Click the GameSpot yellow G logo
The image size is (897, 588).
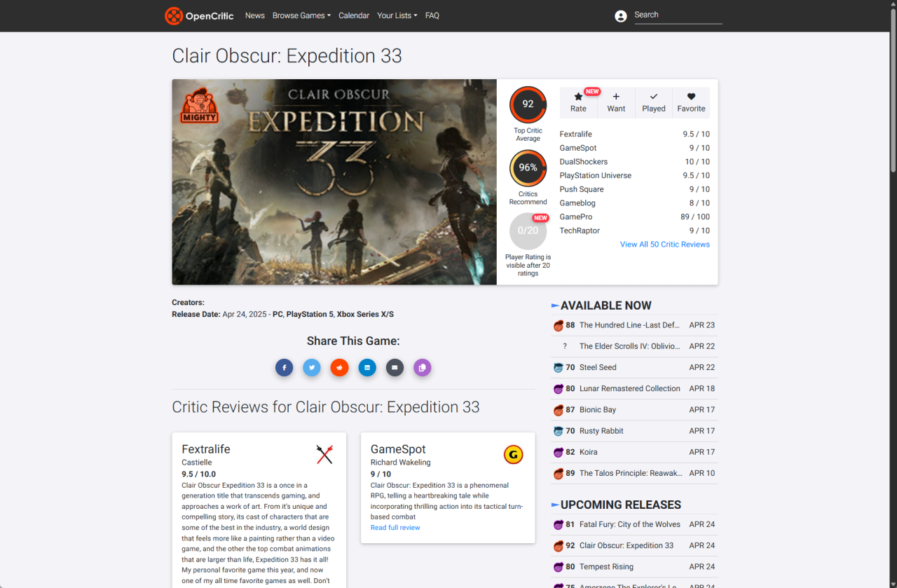point(513,454)
